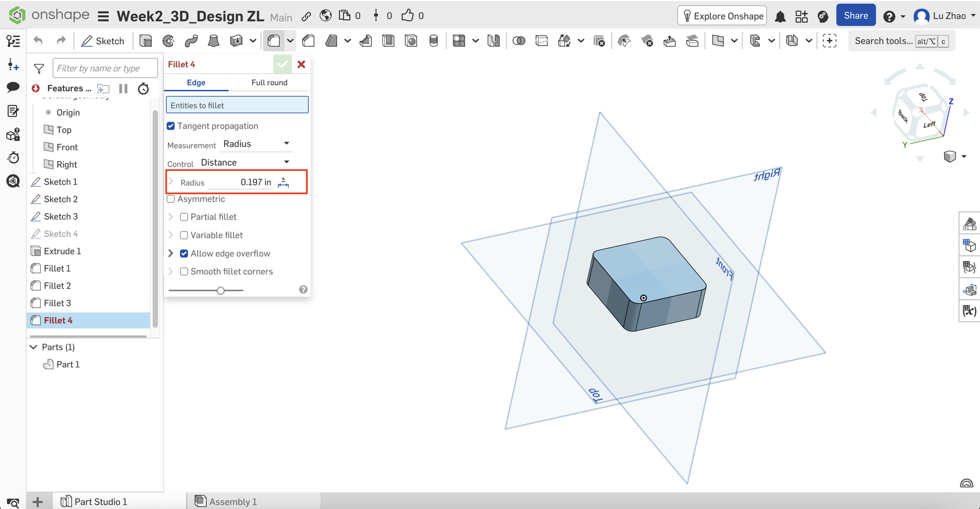The height and width of the screenshot is (509, 980).
Task: Click the fillet dialog slider handle
Action: click(220, 290)
